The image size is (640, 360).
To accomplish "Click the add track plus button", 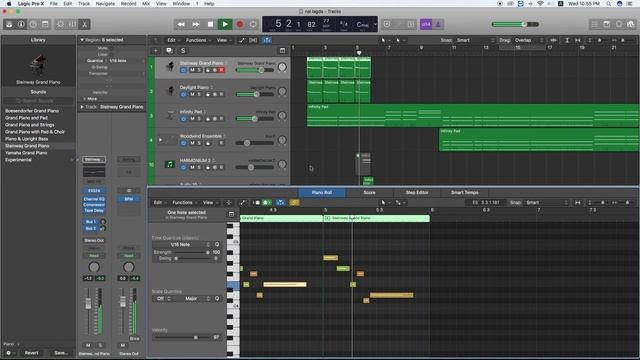I will pos(156,51).
